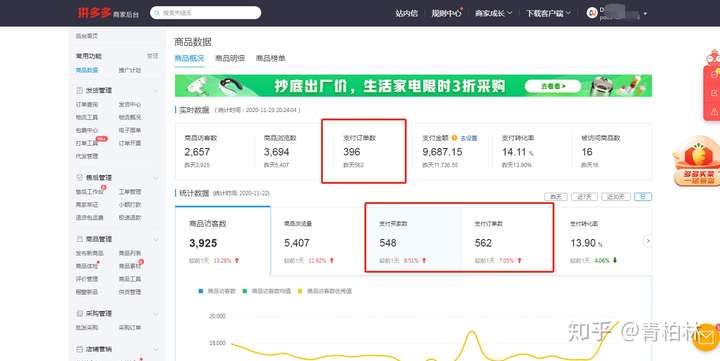This screenshot has width=720, height=361.
Task: Click the top icon in the red floating panel
Action: click(714, 75)
